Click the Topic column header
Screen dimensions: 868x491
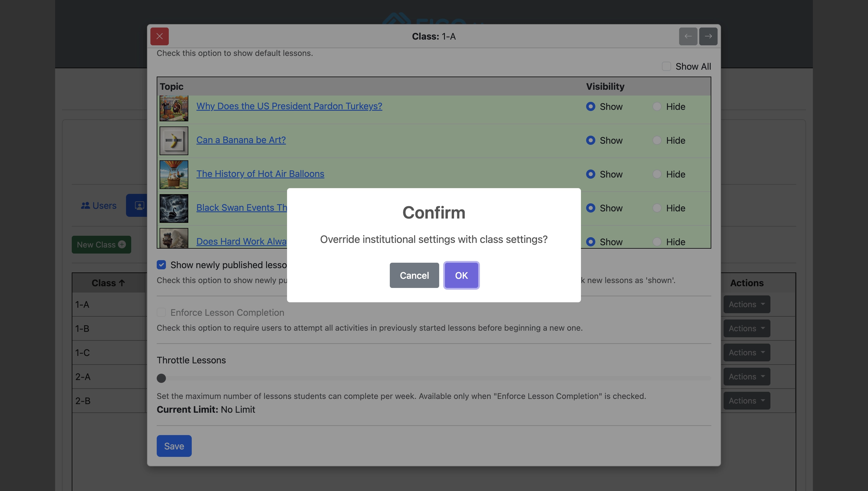tap(171, 86)
